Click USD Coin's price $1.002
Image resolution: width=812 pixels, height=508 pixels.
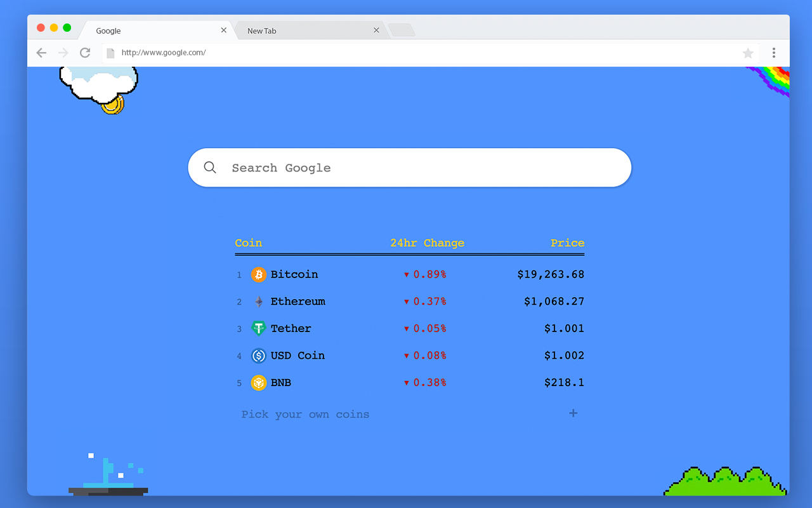coord(564,356)
